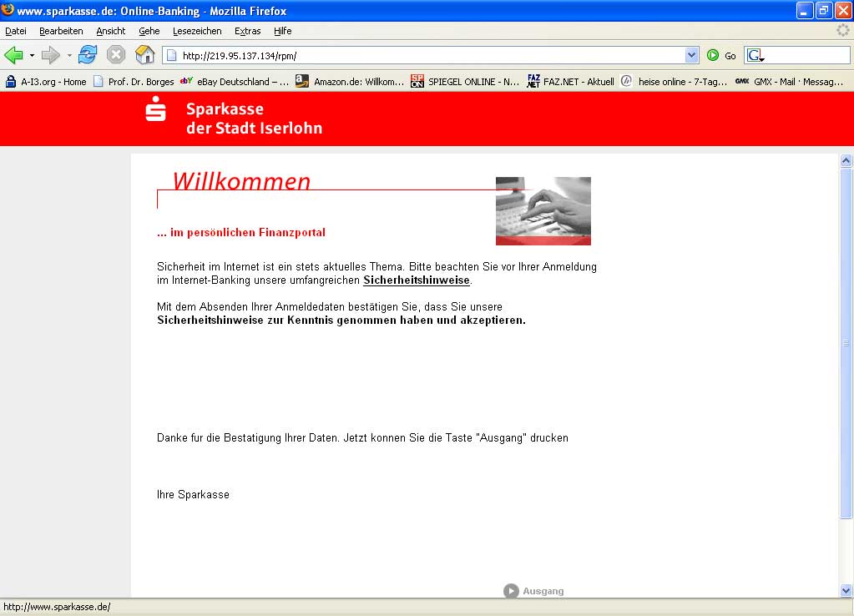Open the FAZ.NET - Aktuell bookmark
The height and width of the screenshot is (616, 854).
(571, 82)
